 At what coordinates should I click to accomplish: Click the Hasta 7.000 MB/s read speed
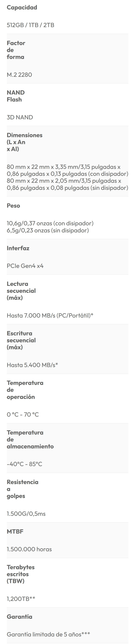pyautogui.click(x=50, y=315)
